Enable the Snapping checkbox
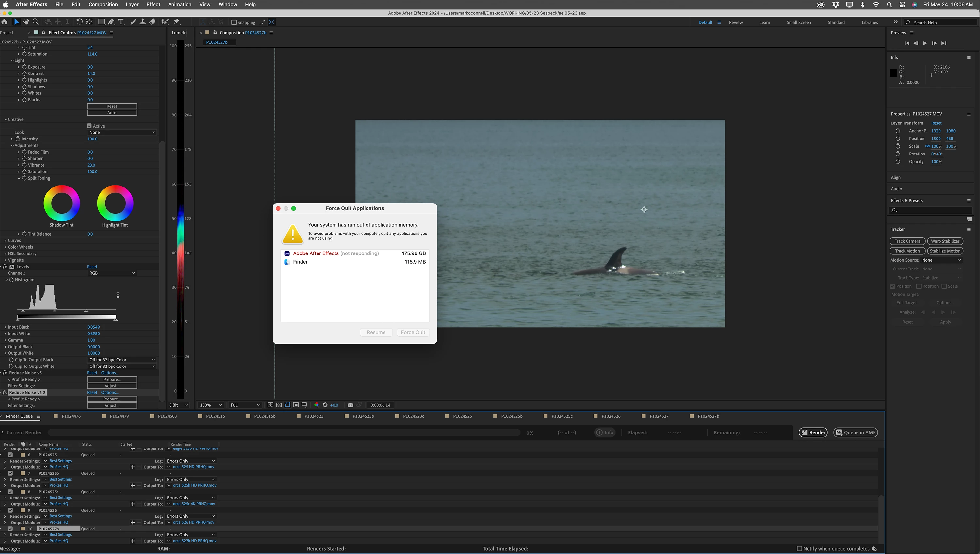This screenshot has width=980, height=554. pos(234,23)
